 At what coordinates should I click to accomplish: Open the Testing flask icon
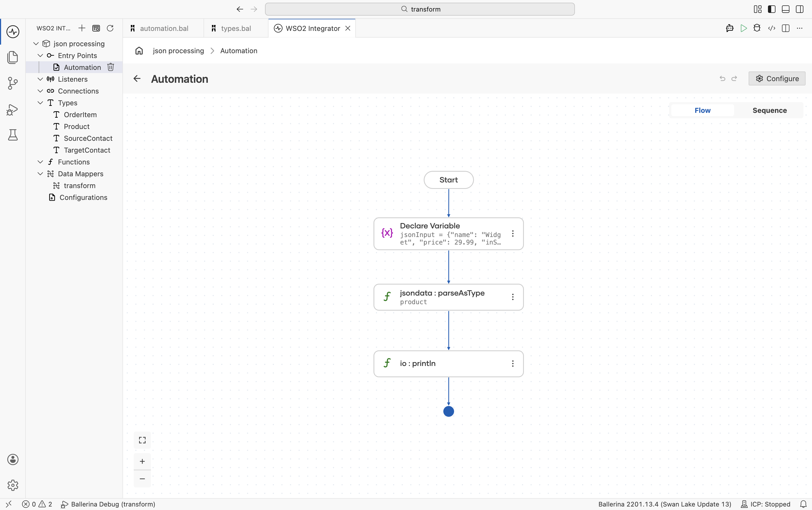(x=13, y=135)
